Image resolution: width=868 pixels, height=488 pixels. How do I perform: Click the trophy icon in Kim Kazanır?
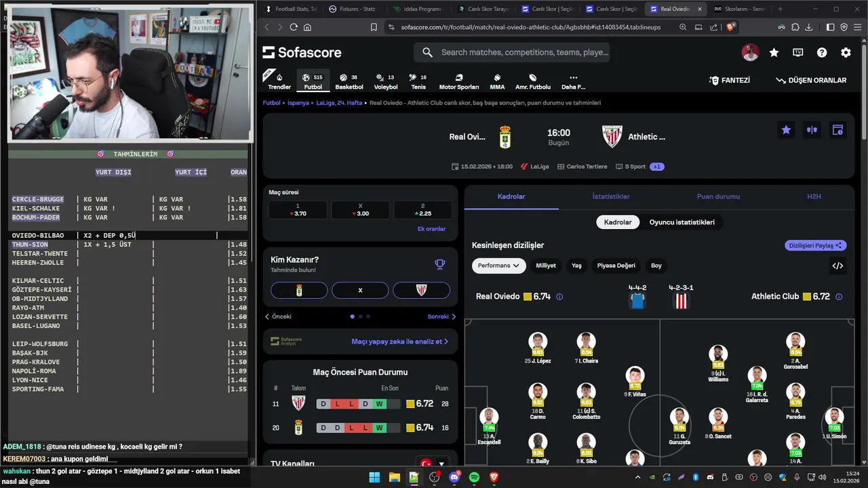coord(439,264)
